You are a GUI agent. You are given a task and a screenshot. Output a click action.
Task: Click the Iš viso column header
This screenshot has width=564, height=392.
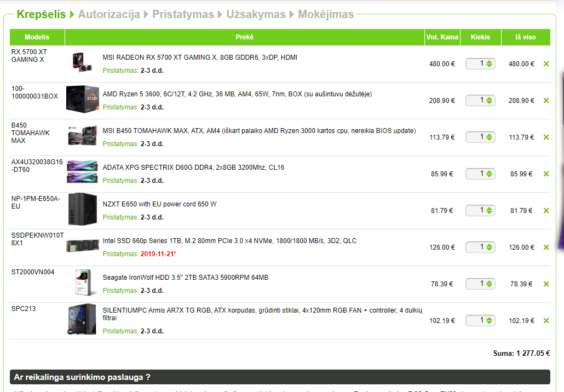click(526, 37)
